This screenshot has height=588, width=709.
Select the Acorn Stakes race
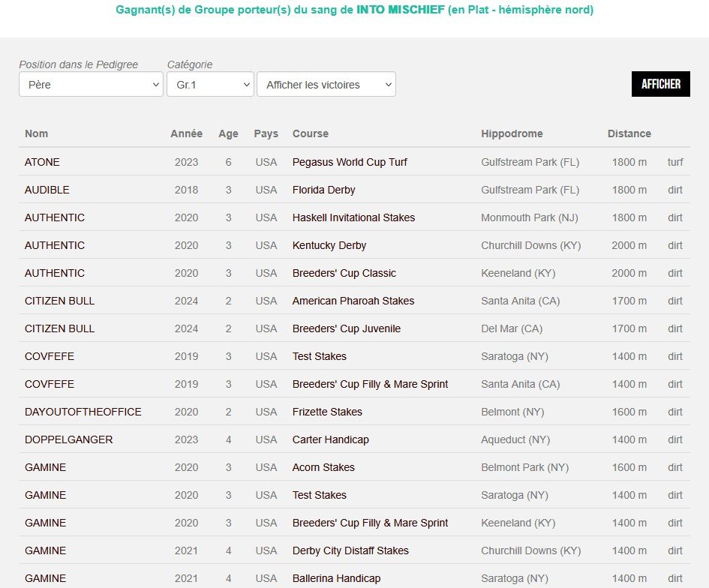coord(323,467)
